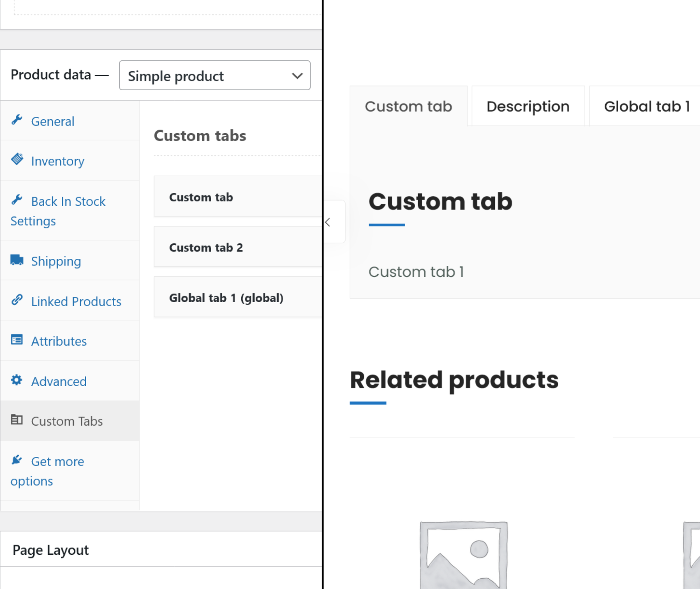Select the Custom tab on product page
The width and height of the screenshot is (700, 589).
click(x=408, y=107)
